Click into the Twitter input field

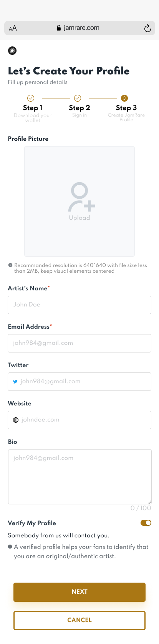[x=79, y=382]
